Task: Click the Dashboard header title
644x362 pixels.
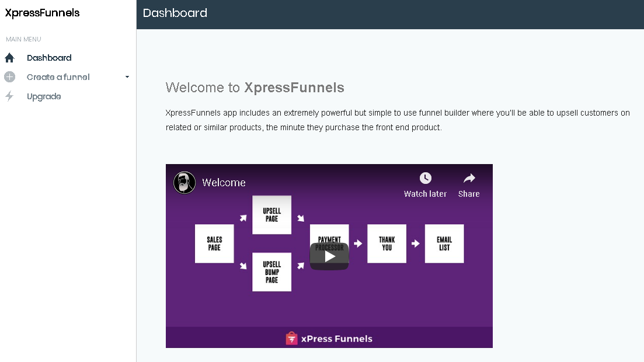Action: 175,13
